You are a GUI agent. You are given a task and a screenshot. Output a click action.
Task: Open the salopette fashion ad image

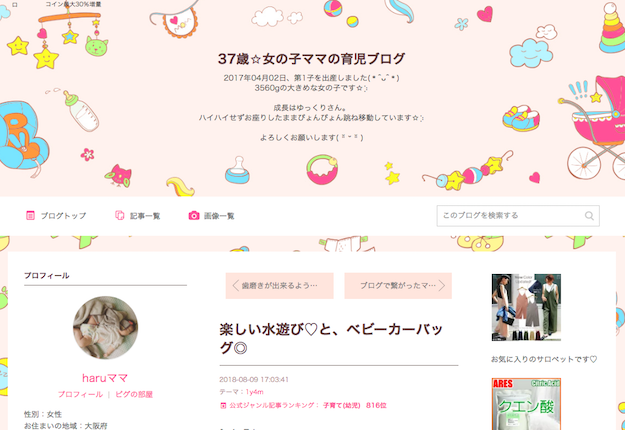click(x=526, y=307)
